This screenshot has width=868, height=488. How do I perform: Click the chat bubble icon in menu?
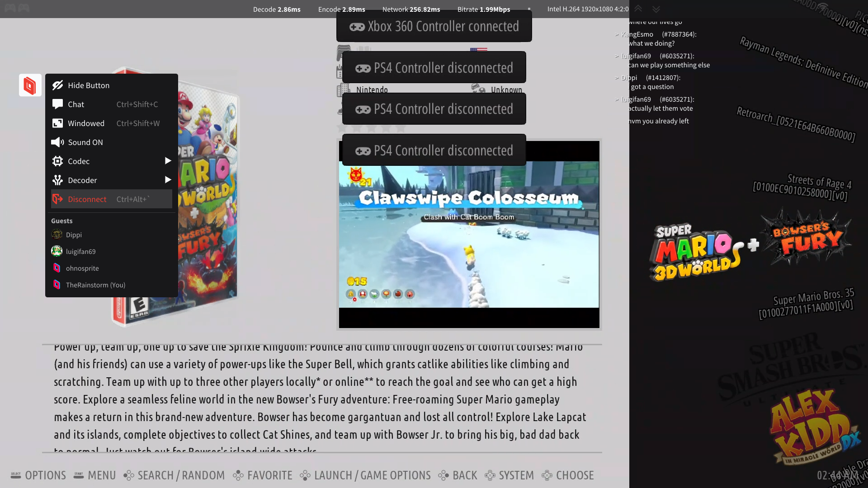(x=57, y=104)
